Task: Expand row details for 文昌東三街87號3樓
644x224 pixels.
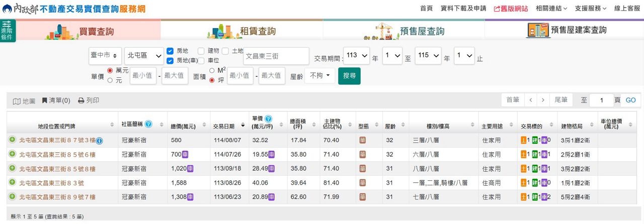Action: [x=12, y=140]
